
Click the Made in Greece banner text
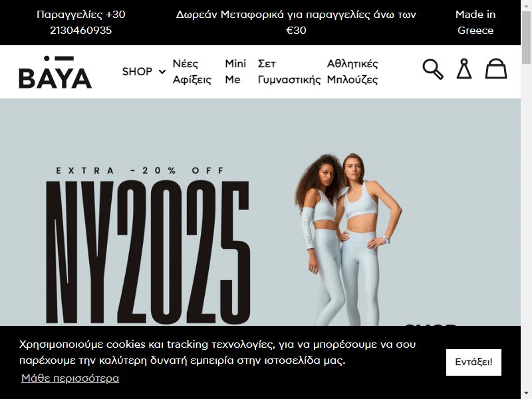click(x=475, y=23)
